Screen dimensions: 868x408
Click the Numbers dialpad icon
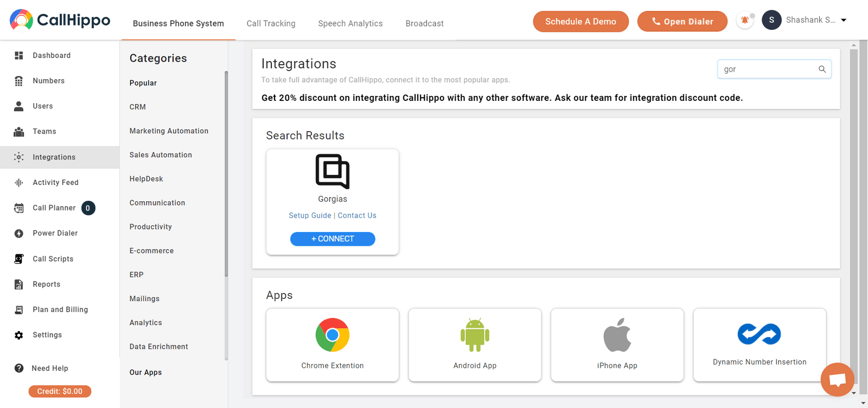[x=19, y=81]
